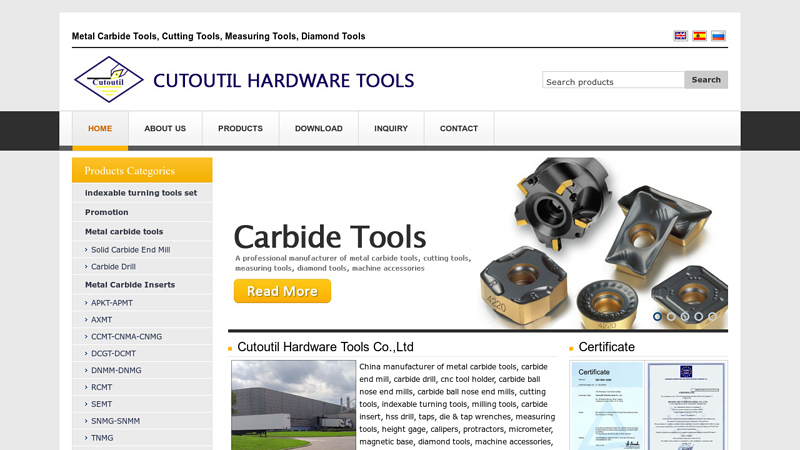Go to the HOME menu item
Viewport: 800px width, 450px height.
(100, 129)
